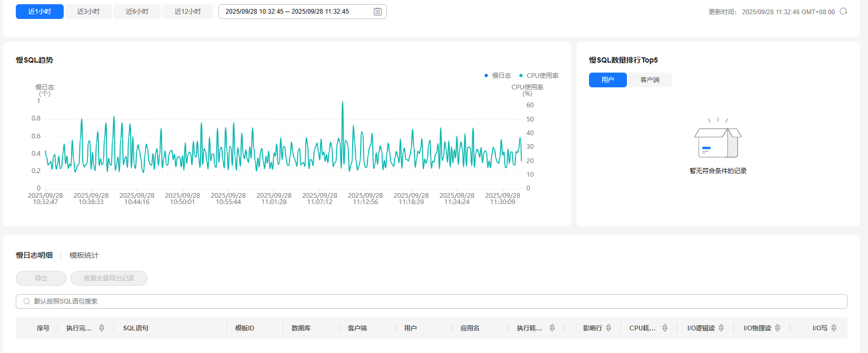Switch Top5 ranking to 客户端 tab
Screen dimensions: 868x353
(650, 80)
